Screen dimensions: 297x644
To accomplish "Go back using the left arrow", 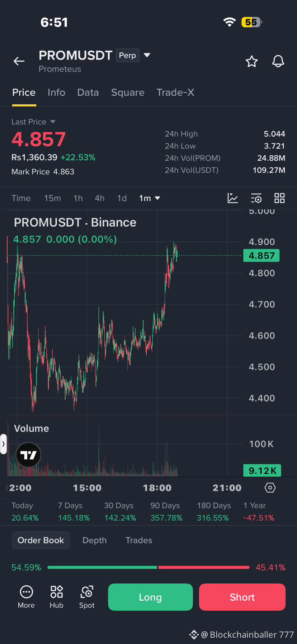I will (x=19, y=61).
